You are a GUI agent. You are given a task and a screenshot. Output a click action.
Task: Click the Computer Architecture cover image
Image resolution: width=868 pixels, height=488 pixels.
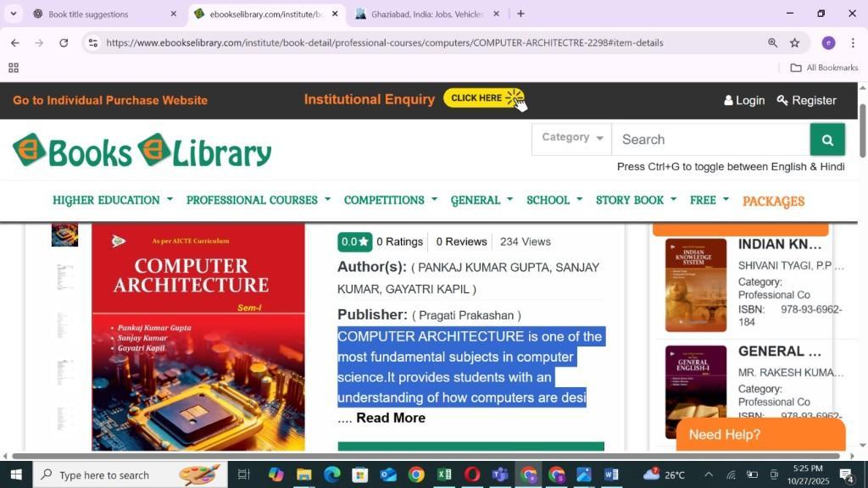pos(198,337)
